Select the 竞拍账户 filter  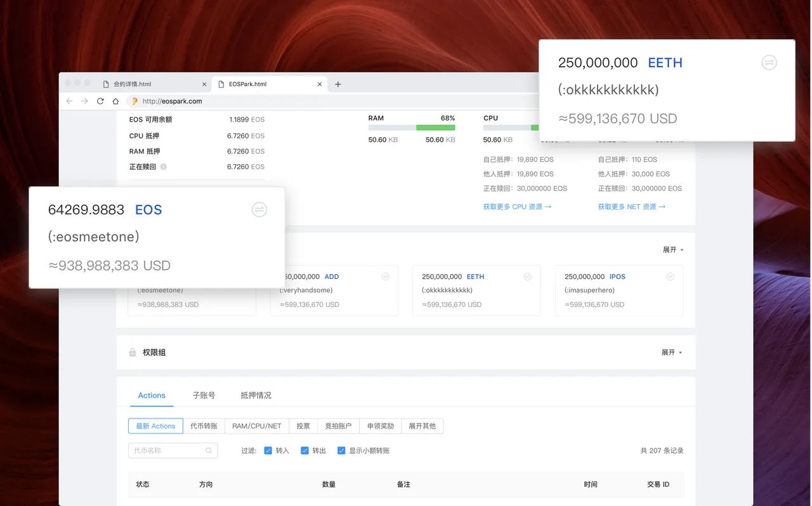click(338, 425)
